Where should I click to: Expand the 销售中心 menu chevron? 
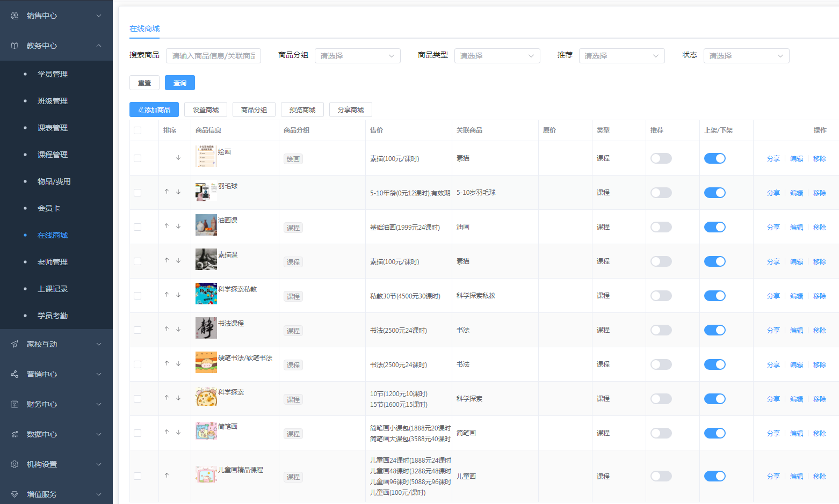click(99, 16)
